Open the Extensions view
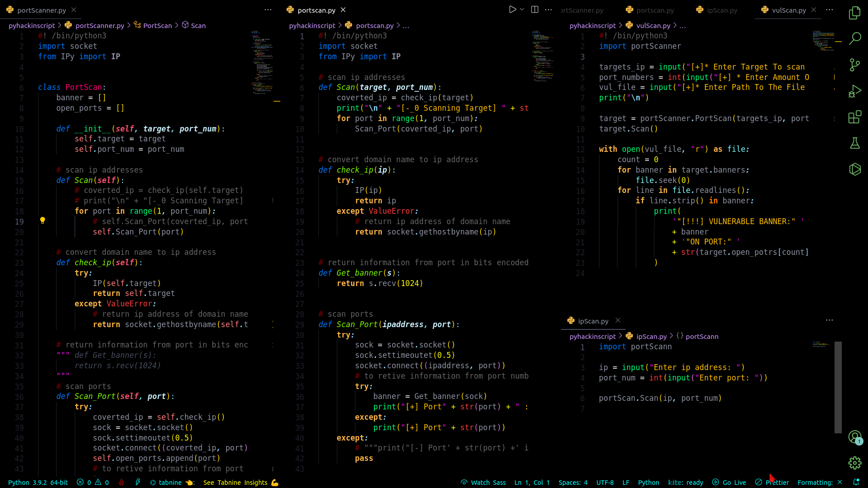Viewport: 868px width, 488px height. coord(856,117)
